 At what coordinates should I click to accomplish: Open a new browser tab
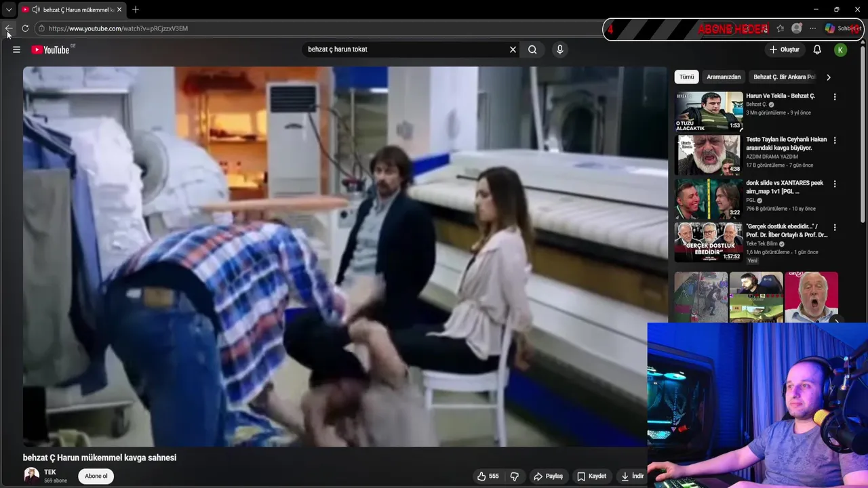pyautogui.click(x=136, y=9)
